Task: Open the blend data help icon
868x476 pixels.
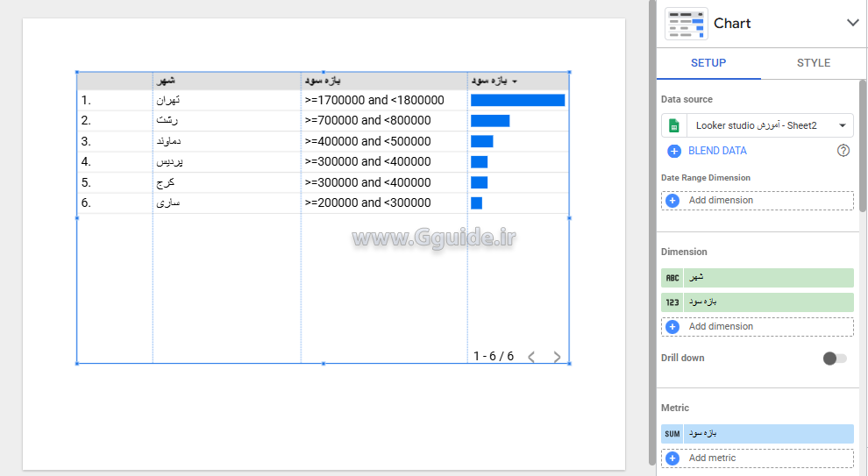Action: [x=843, y=151]
